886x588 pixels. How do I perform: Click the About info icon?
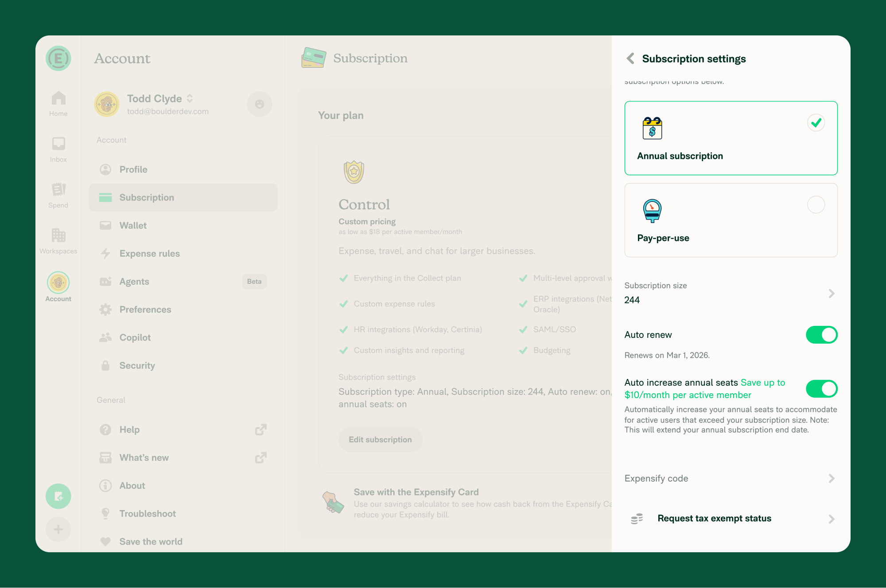[x=105, y=486]
